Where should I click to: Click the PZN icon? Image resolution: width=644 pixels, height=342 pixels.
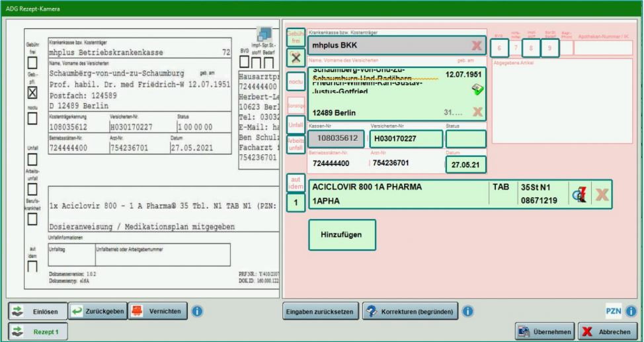(614, 311)
